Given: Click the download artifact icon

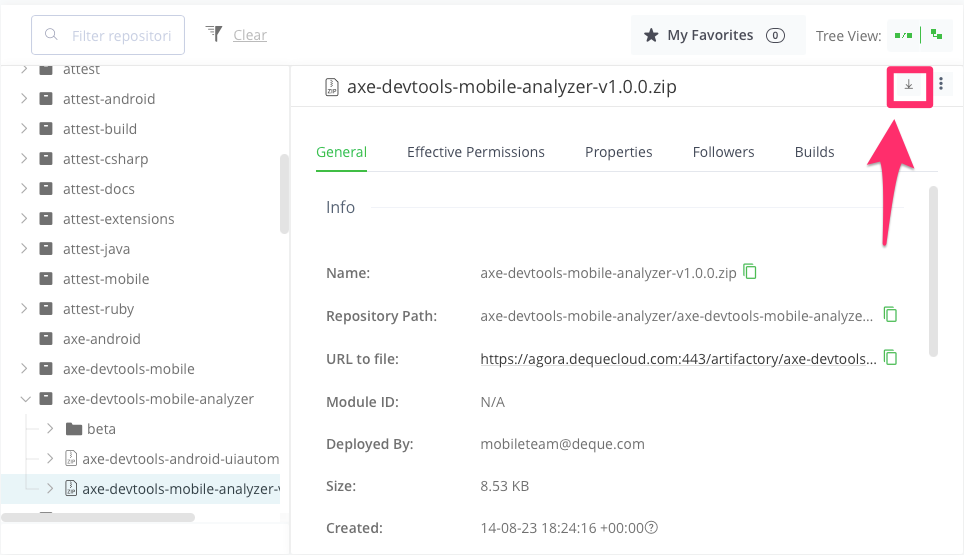Looking at the screenshot, I should click(909, 86).
